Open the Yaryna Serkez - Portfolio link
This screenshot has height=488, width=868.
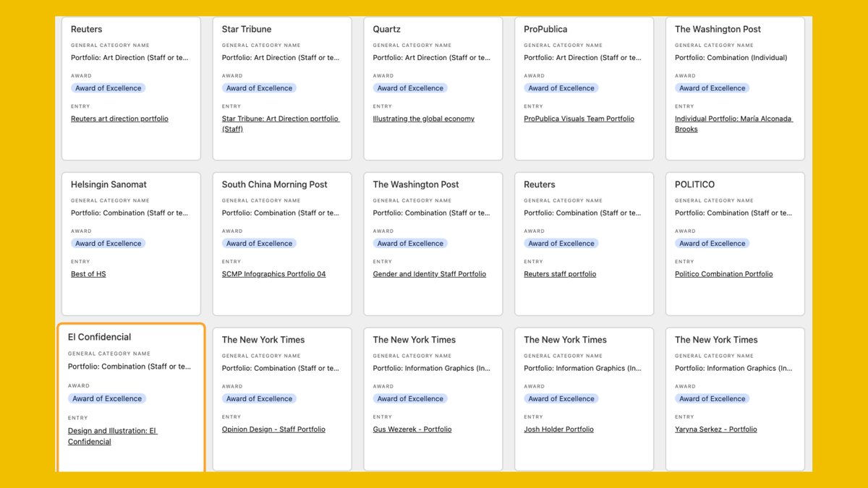[x=715, y=429]
